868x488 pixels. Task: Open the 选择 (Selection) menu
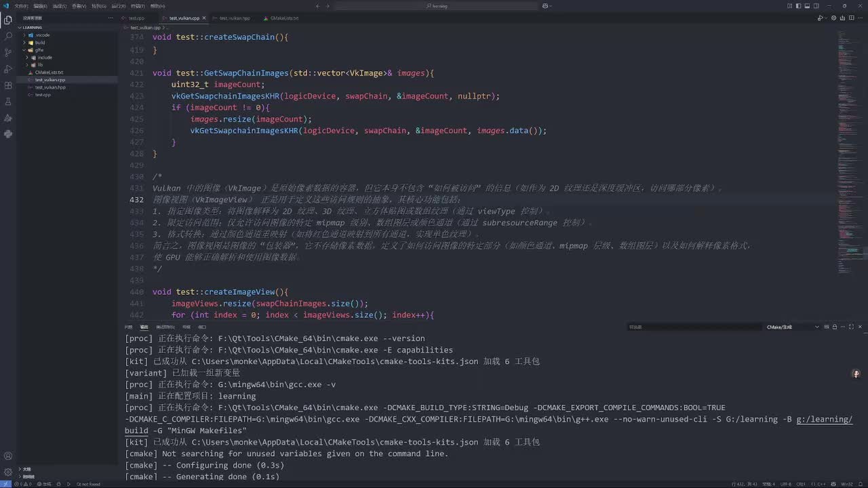point(60,6)
